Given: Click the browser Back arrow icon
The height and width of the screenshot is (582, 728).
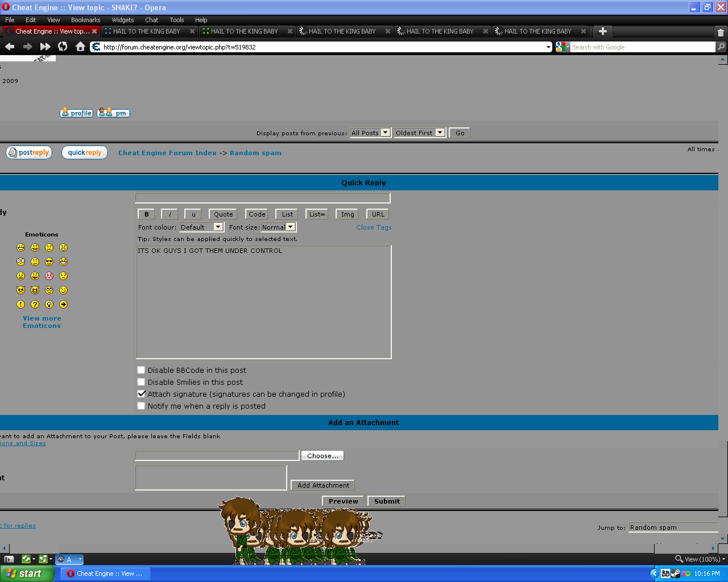Looking at the screenshot, I should [10, 47].
